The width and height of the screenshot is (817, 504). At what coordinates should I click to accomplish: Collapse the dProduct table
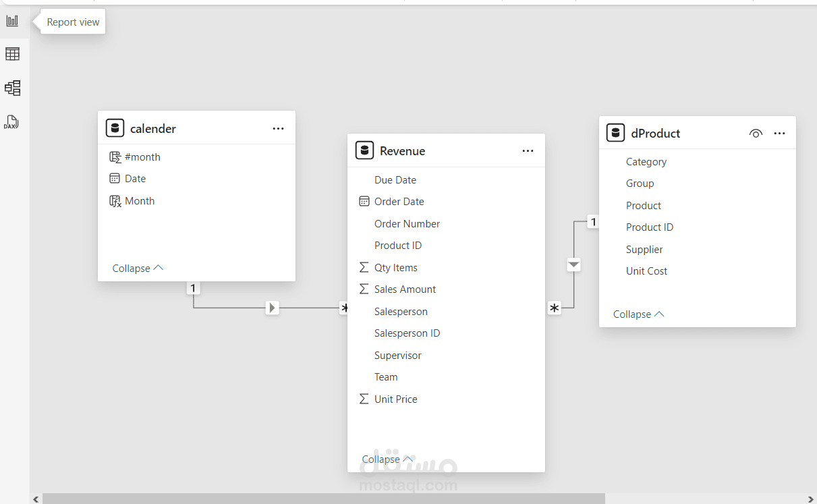click(x=638, y=314)
